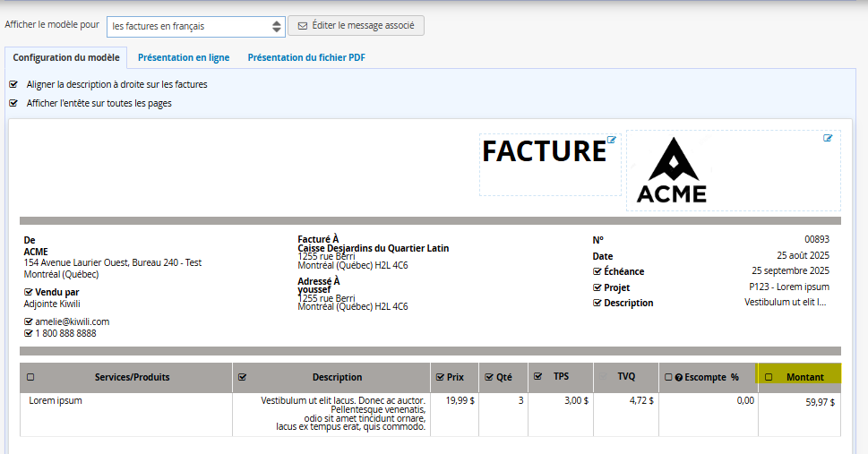Toggle Afficher l'entête sur toutes les pages
The height and width of the screenshot is (454, 868).
[x=13, y=104]
